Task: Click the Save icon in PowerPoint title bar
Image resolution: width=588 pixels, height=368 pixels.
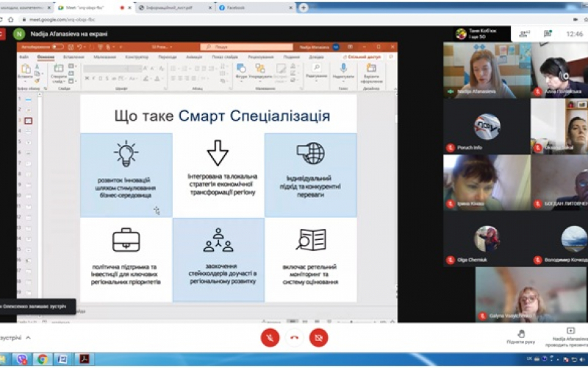Action: point(71,47)
